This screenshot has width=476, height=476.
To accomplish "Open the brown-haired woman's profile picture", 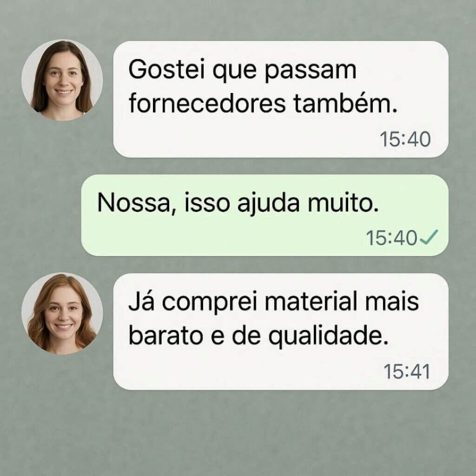I will point(62,80).
